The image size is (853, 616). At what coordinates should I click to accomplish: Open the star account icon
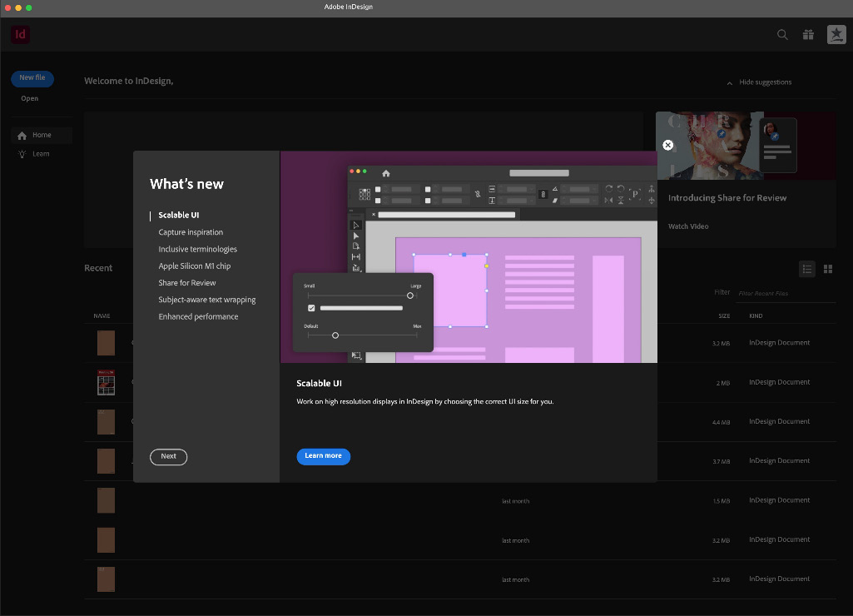[x=836, y=35]
